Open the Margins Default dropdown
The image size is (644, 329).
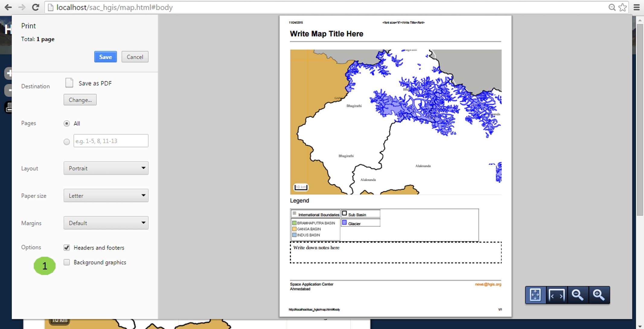click(106, 223)
